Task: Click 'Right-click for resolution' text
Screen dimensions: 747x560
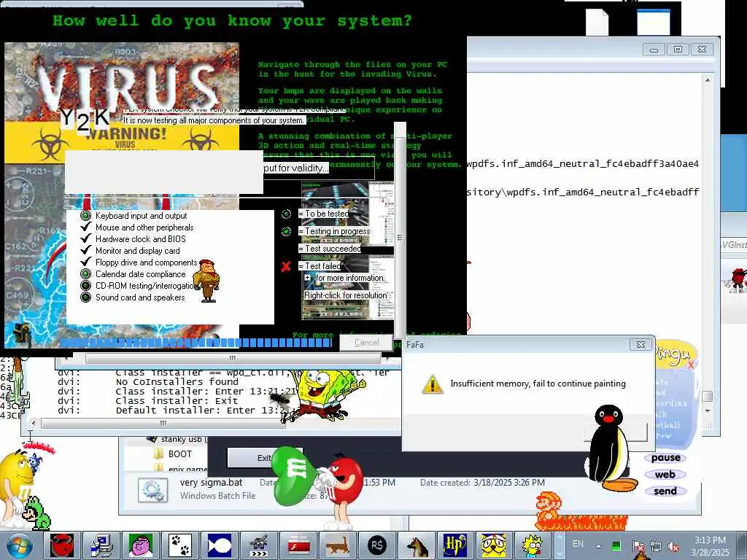Action: coord(345,295)
